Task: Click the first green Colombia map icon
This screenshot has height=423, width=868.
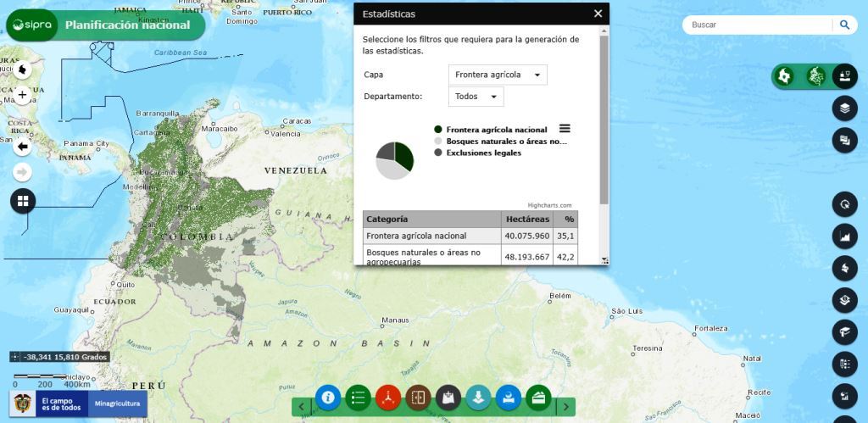Action: tap(784, 75)
